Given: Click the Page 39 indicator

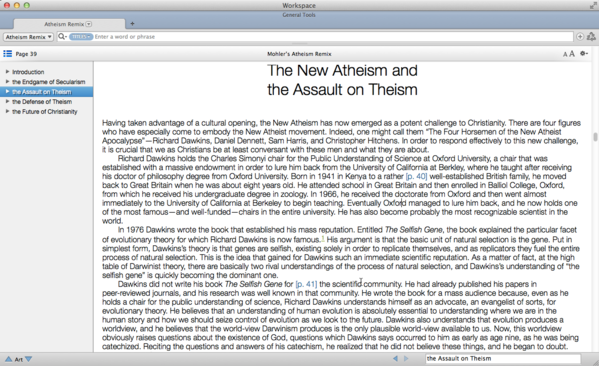Looking at the screenshot, I should pos(26,54).
